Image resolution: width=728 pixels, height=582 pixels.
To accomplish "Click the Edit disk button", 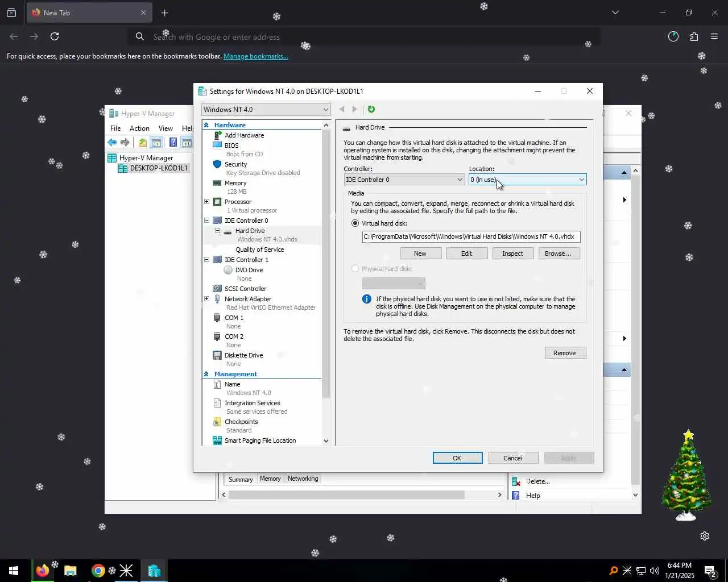I will pyautogui.click(x=466, y=253).
